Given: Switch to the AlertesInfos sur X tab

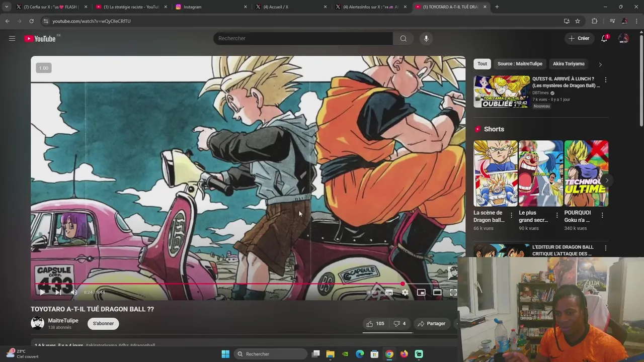Looking at the screenshot, I should (371, 7).
